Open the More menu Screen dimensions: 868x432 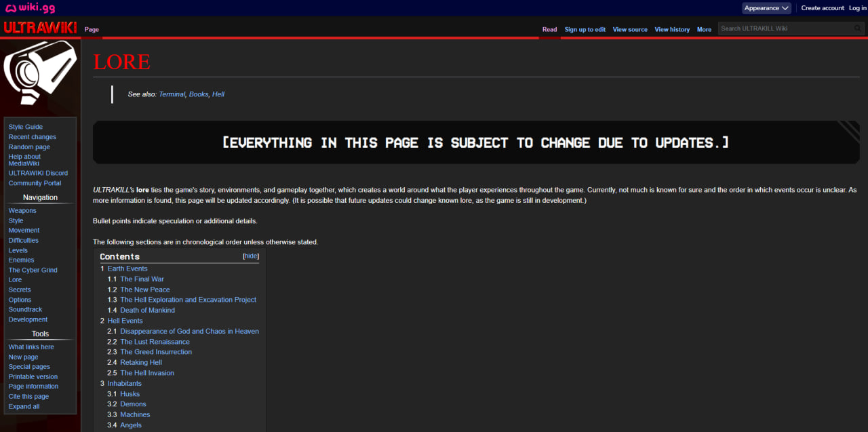tap(704, 29)
